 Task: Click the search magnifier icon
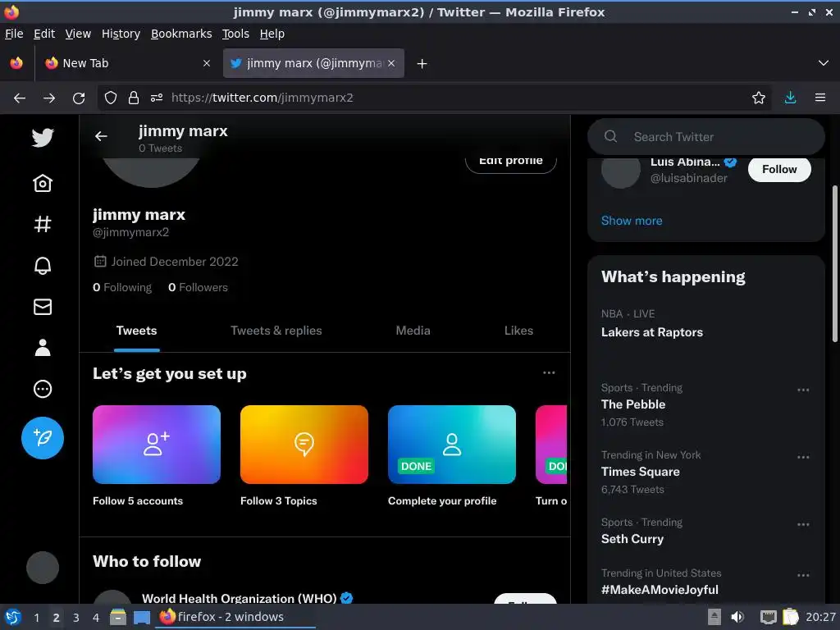coord(610,137)
